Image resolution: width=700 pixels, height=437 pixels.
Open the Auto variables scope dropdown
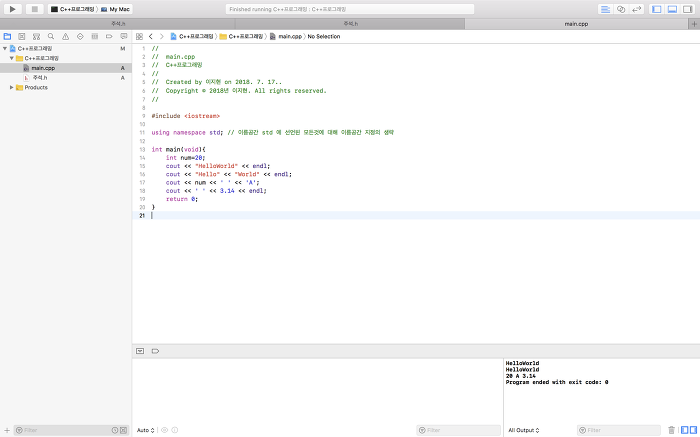coord(146,430)
